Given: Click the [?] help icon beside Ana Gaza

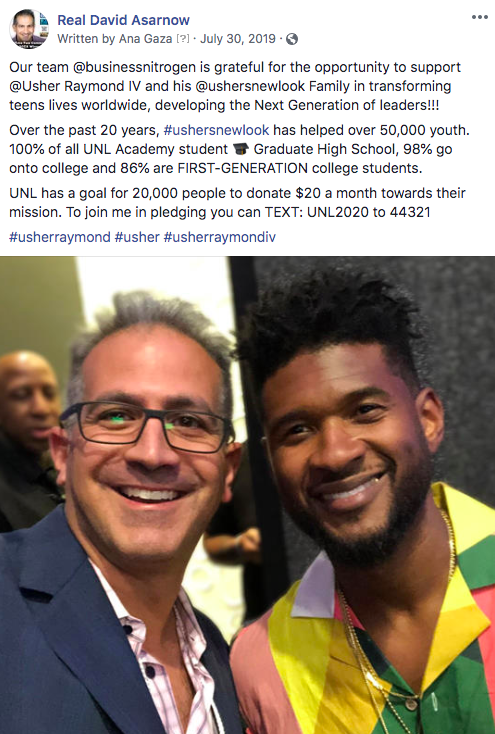Looking at the screenshot, I should (x=182, y=39).
